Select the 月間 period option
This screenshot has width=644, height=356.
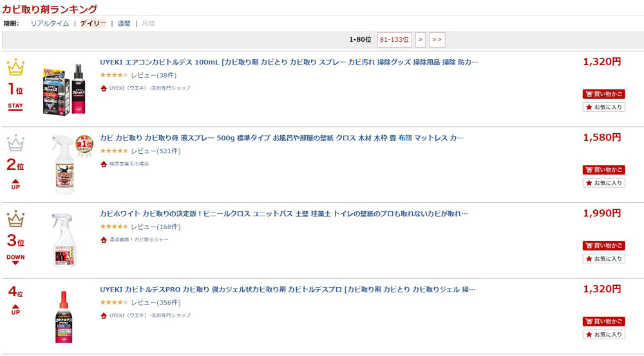click(x=148, y=23)
